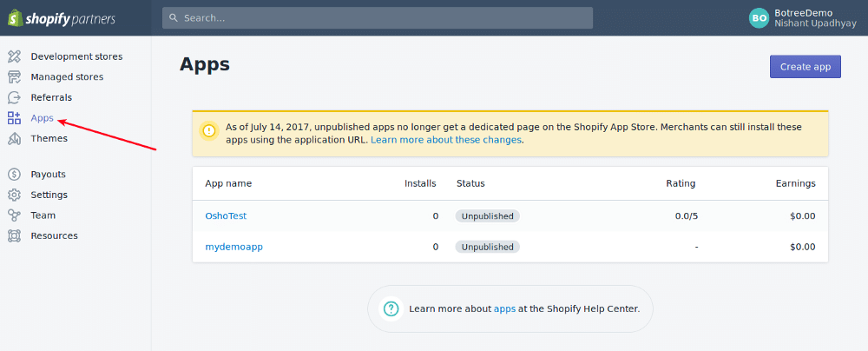Click the help question mark icon
The width and height of the screenshot is (868, 351).
391,308
